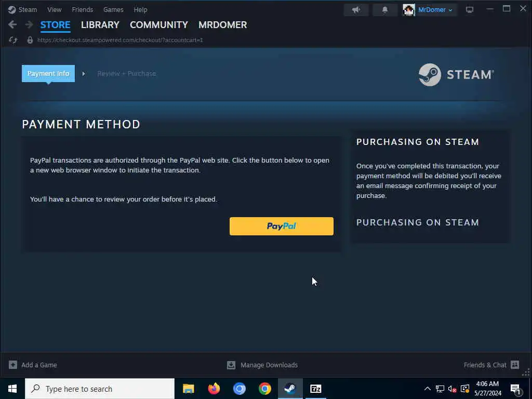Open the Windows Start menu
The image size is (532, 399).
coord(12,389)
